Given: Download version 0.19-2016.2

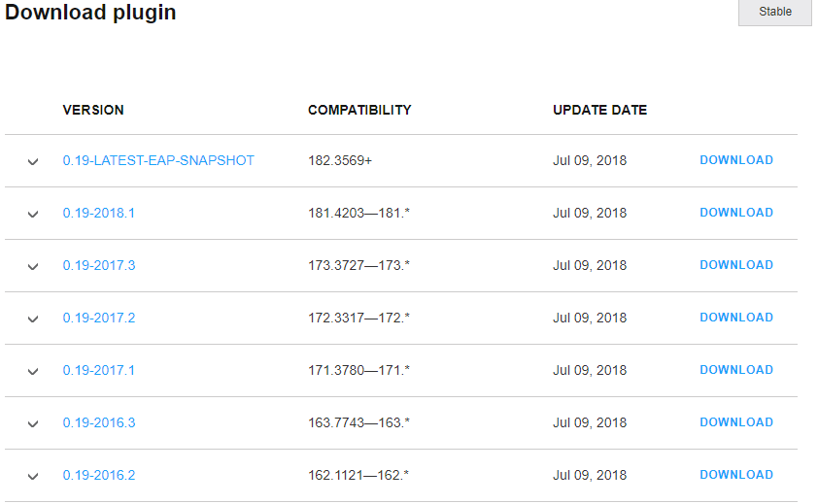Looking at the screenshot, I should click(x=736, y=475).
